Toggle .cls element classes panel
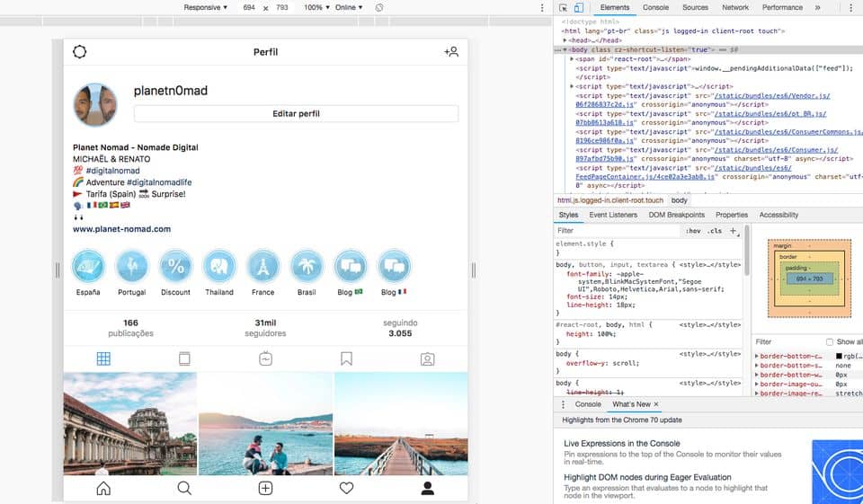The width and height of the screenshot is (863, 504). pos(715,231)
